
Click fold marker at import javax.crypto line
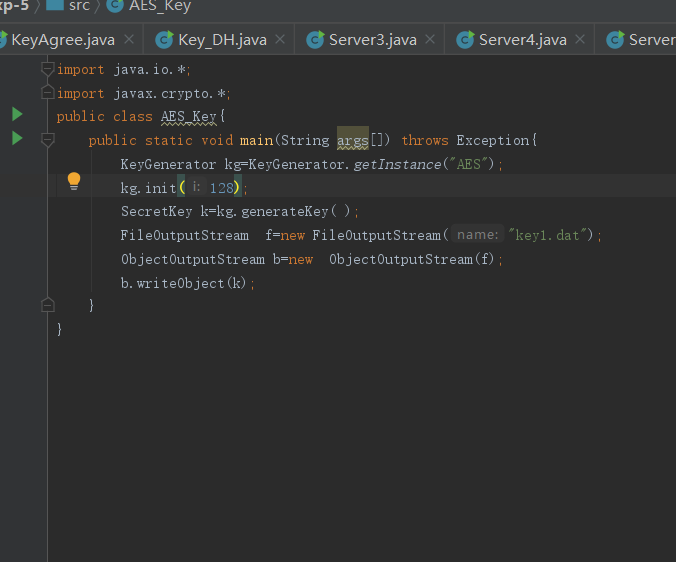[47, 92]
